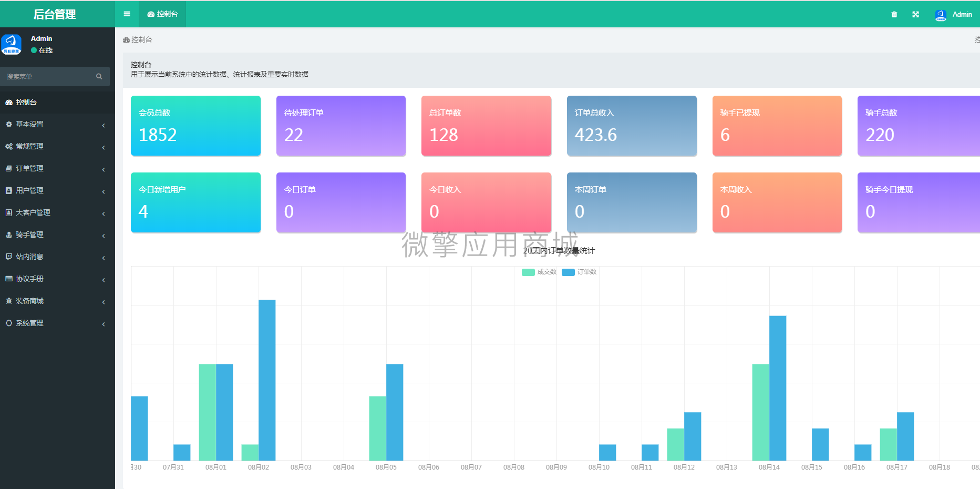Open the 订单管理 menu item
The height and width of the screenshot is (489, 980).
57,168
